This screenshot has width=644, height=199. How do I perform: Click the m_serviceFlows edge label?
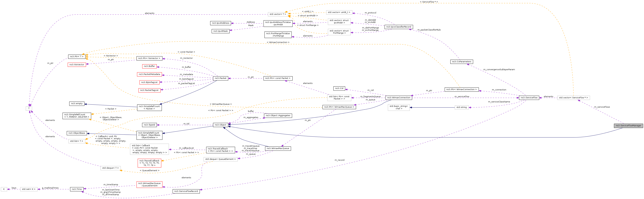[602, 107]
